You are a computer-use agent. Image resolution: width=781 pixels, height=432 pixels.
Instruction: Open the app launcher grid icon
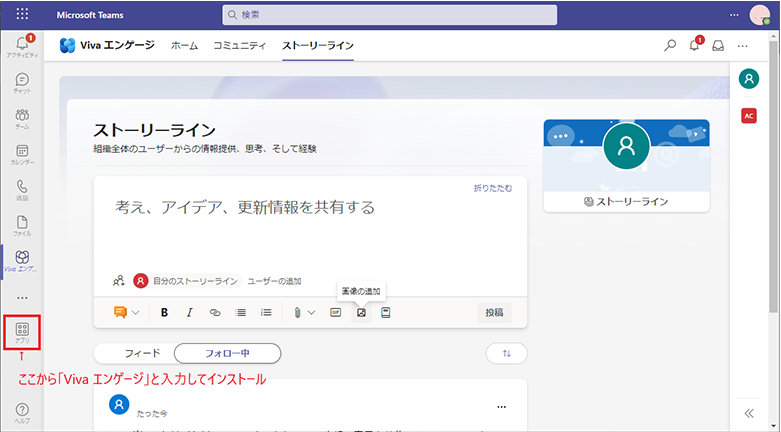pyautogui.click(x=22, y=14)
